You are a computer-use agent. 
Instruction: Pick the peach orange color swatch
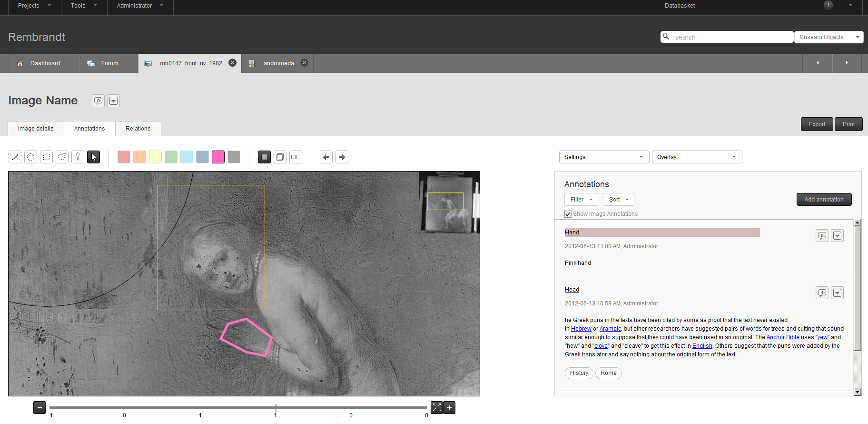(x=139, y=157)
